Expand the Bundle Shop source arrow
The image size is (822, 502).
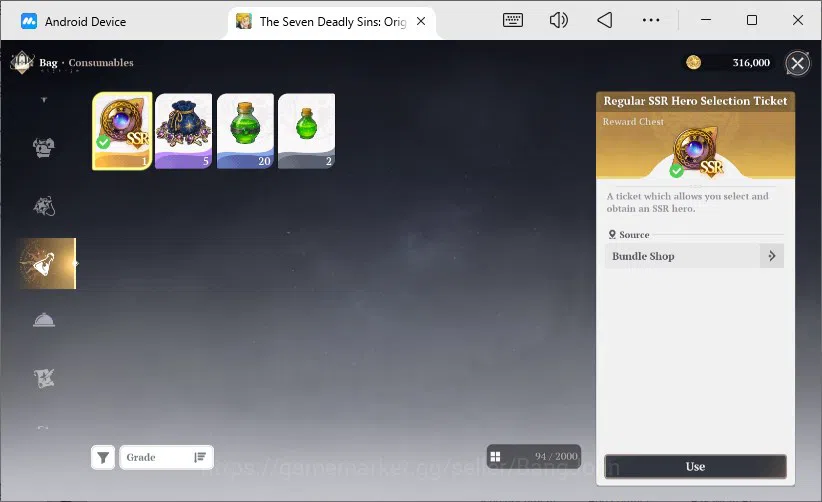772,256
